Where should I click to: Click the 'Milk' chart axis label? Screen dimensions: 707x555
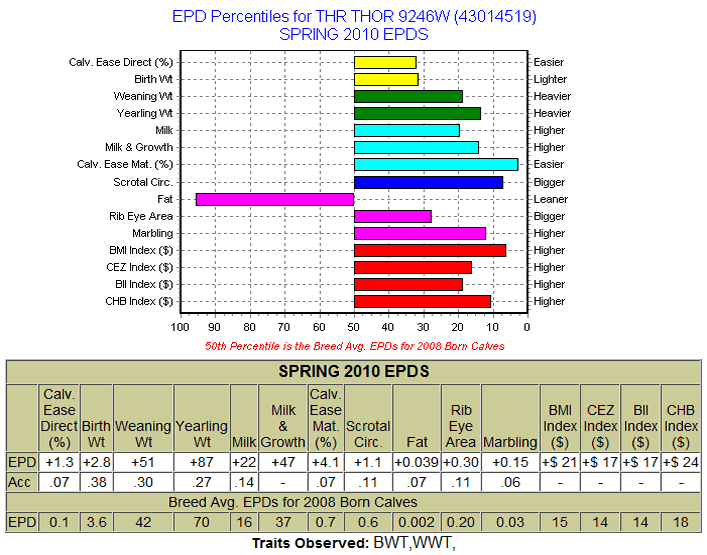pos(164,130)
